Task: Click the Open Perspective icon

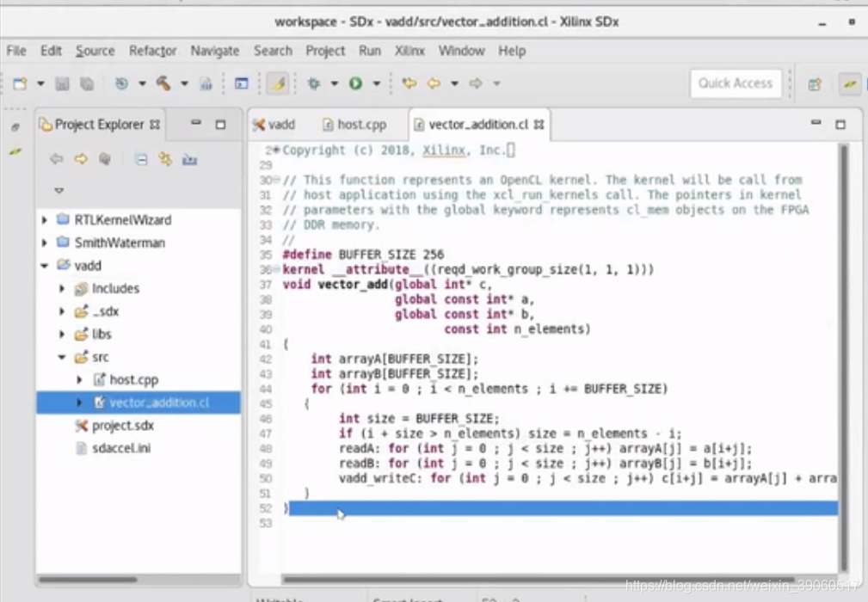Action: click(x=815, y=84)
